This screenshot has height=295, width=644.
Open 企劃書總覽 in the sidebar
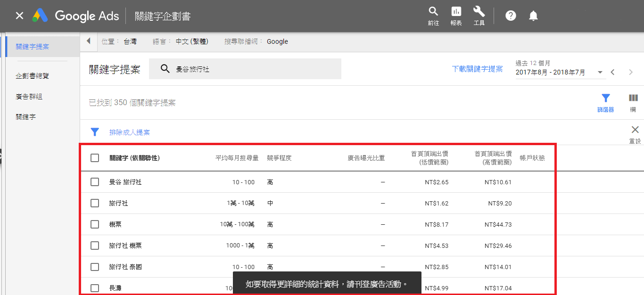point(32,76)
